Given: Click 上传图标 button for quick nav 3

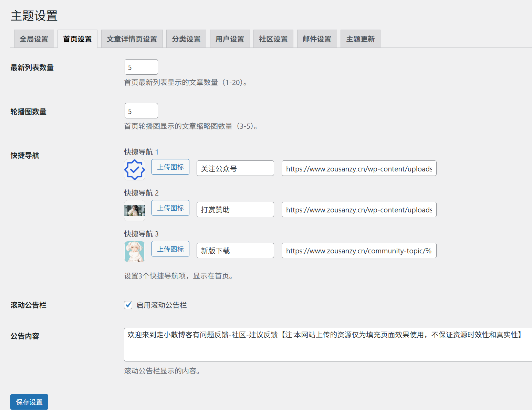Looking at the screenshot, I should 170,249.
